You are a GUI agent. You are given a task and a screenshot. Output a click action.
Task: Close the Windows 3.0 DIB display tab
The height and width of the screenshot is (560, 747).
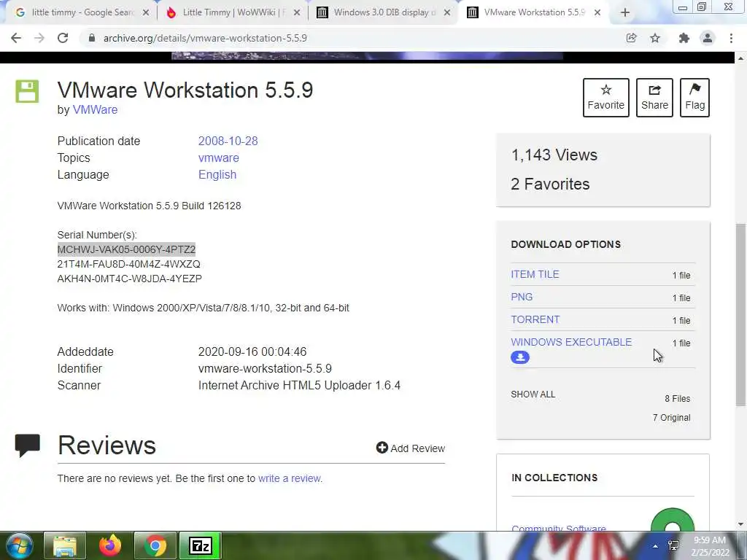point(447,13)
